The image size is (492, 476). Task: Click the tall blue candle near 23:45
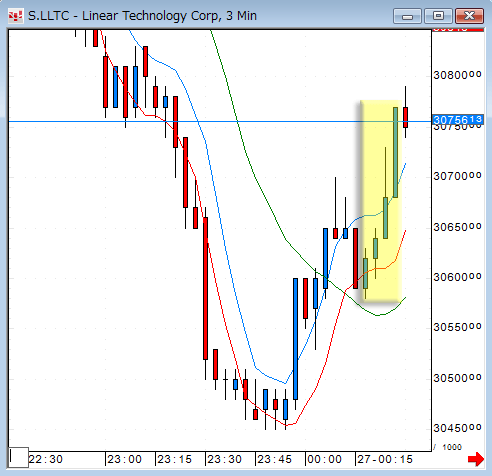pyautogui.click(x=295, y=339)
